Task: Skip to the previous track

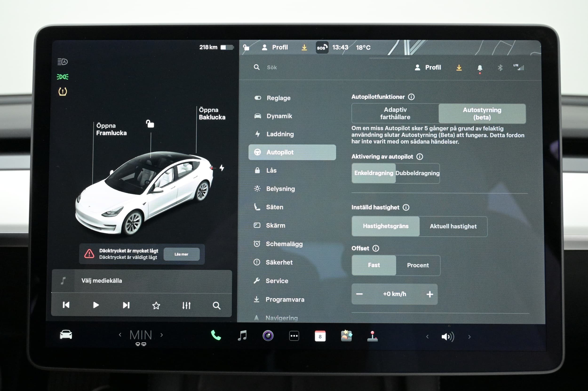Action: click(x=66, y=305)
